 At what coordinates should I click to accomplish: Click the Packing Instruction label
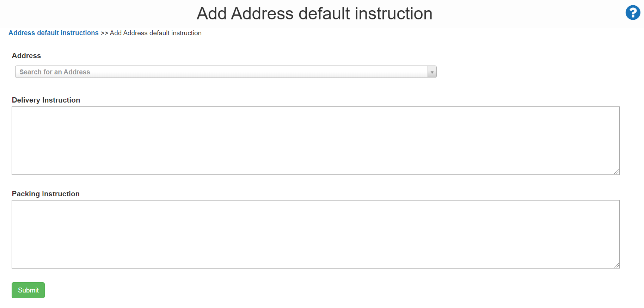[46, 194]
